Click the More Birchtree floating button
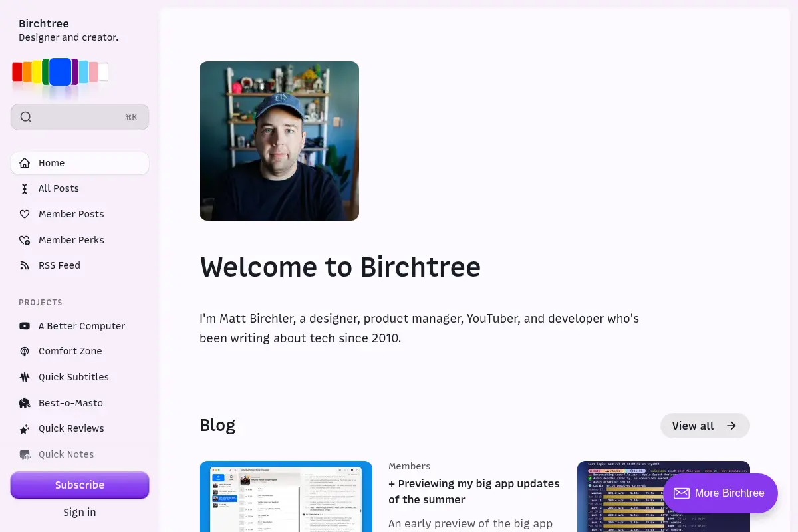The image size is (798, 532). pyautogui.click(x=720, y=493)
